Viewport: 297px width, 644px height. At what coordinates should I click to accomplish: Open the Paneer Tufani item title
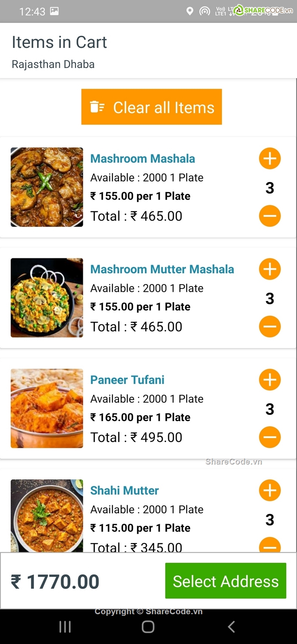tap(127, 380)
